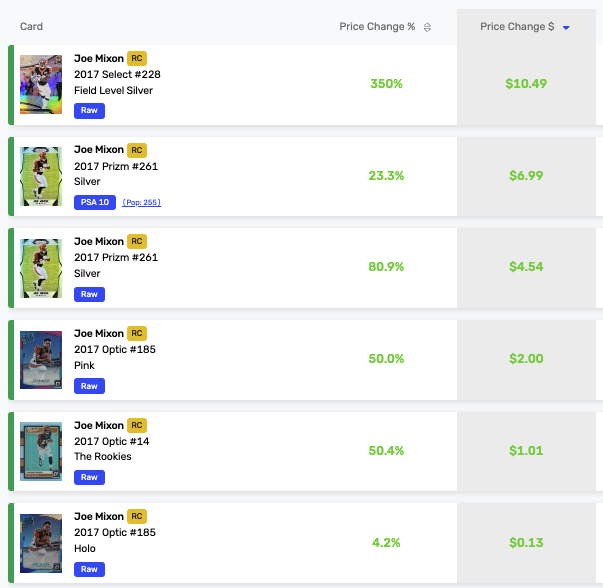Select the PSA 10 grade badge

[x=95, y=202]
